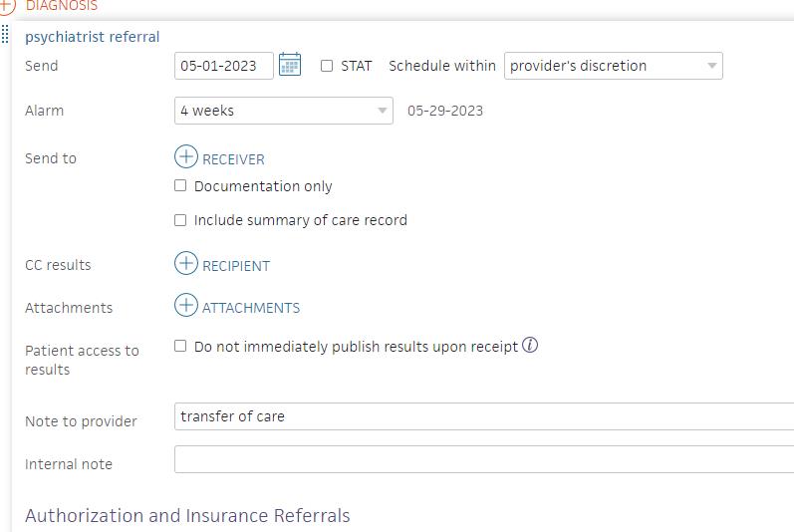
Task: Grab the drag handle beside psychiatrist referral
Action: click(x=5, y=35)
